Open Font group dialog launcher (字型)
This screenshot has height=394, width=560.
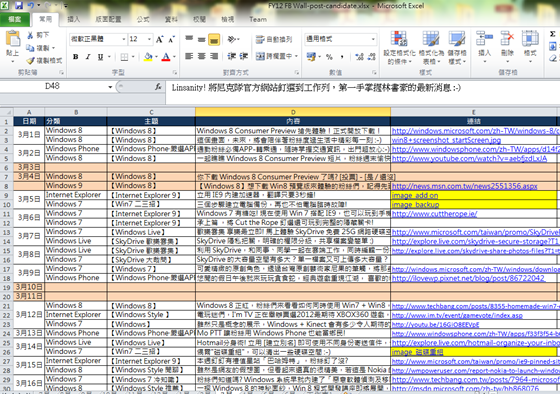click(175, 73)
